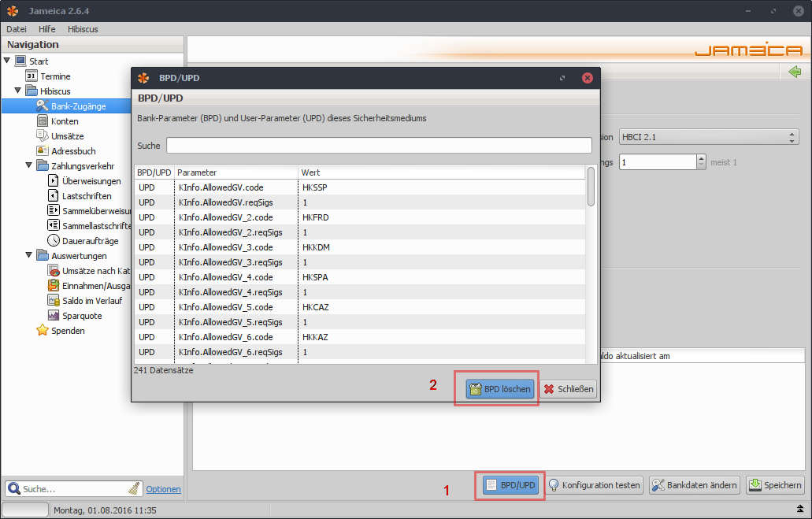This screenshot has width=812, height=519.
Task: Click value HKKDM in table
Action: tap(317, 247)
